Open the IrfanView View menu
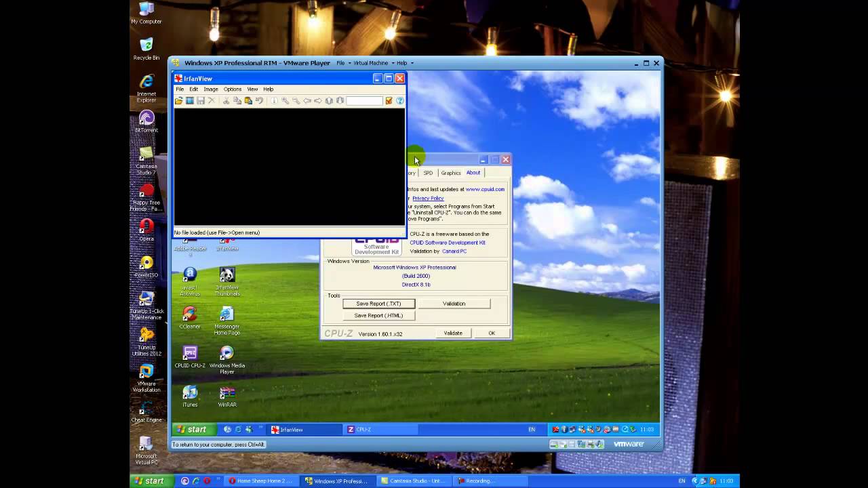This screenshot has width=868, height=488. click(252, 89)
